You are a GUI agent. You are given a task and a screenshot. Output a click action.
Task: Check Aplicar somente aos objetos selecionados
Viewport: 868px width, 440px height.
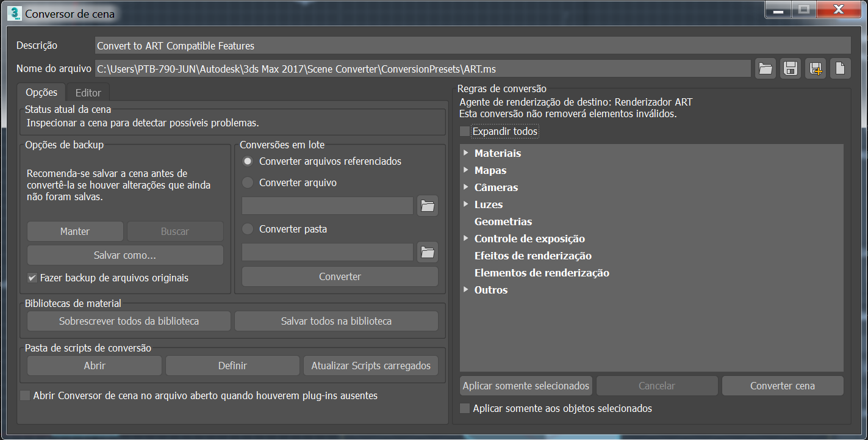pyautogui.click(x=465, y=408)
